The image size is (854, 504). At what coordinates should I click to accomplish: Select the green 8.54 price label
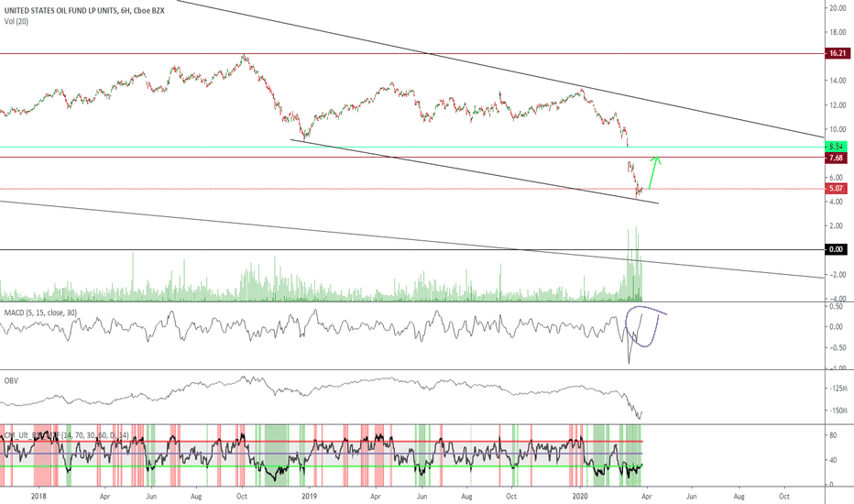pyautogui.click(x=838, y=147)
